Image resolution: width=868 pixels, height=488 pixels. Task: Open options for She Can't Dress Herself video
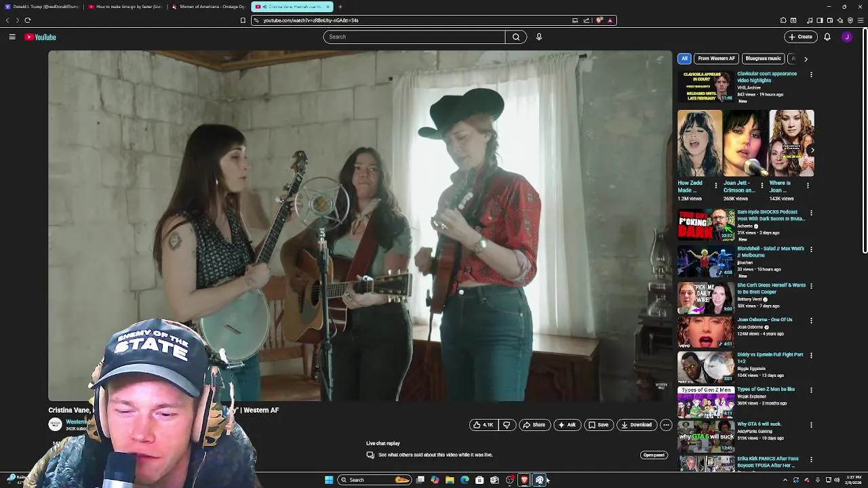pos(811,286)
